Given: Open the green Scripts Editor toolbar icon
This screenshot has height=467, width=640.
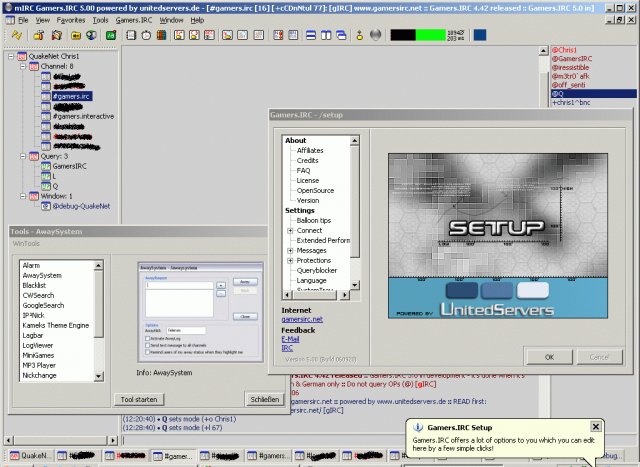Looking at the screenshot, I should tap(111, 36).
